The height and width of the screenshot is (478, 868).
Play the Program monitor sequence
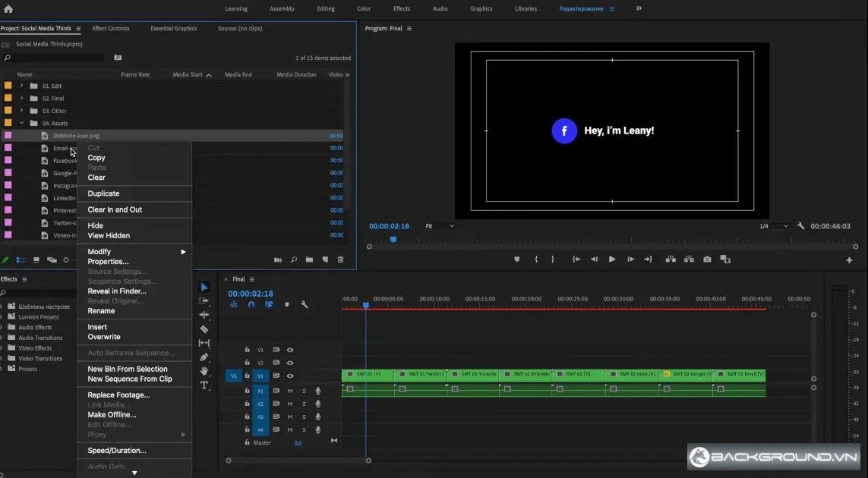pyautogui.click(x=611, y=259)
